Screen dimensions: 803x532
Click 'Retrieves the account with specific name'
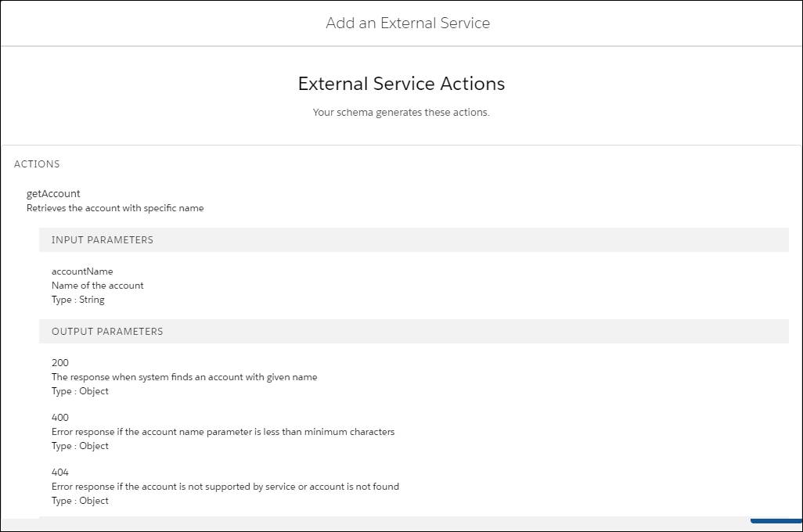click(115, 208)
